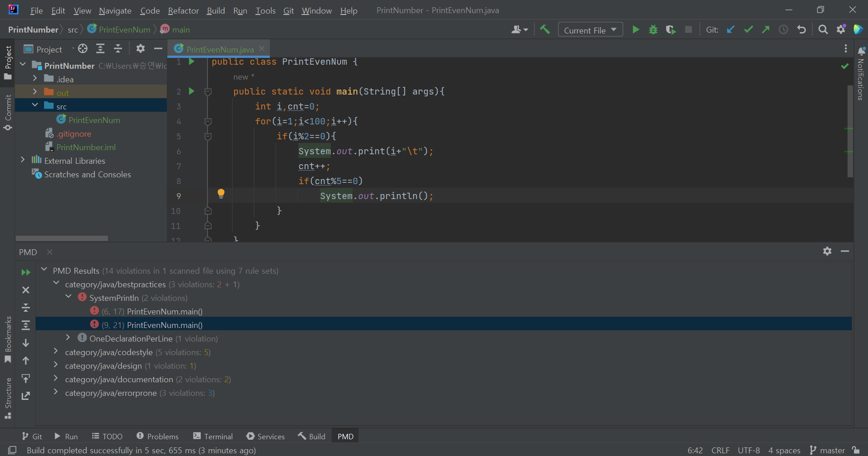Open editor tab options three dots
868x456 pixels.
(x=845, y=49)
